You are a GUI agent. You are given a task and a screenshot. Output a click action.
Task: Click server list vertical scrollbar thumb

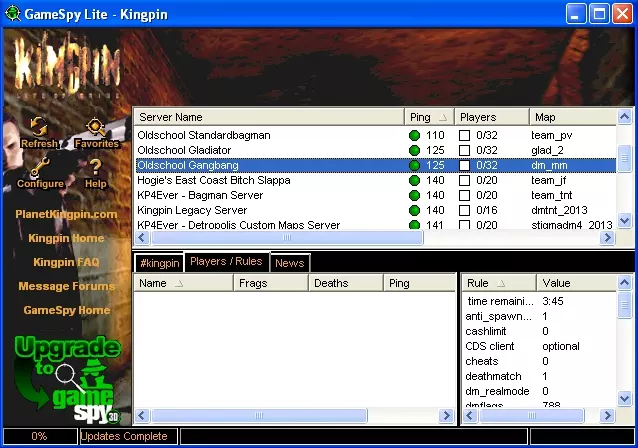(625, 158)
